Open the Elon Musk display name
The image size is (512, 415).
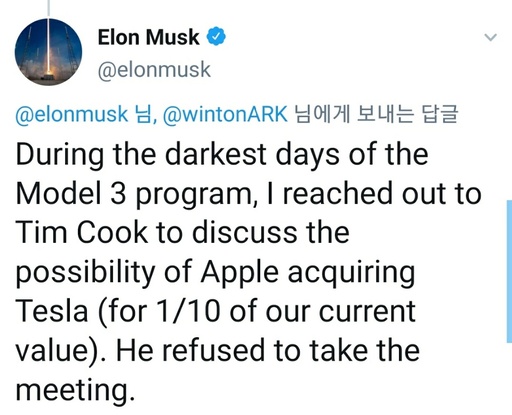(x=148, y=37)
